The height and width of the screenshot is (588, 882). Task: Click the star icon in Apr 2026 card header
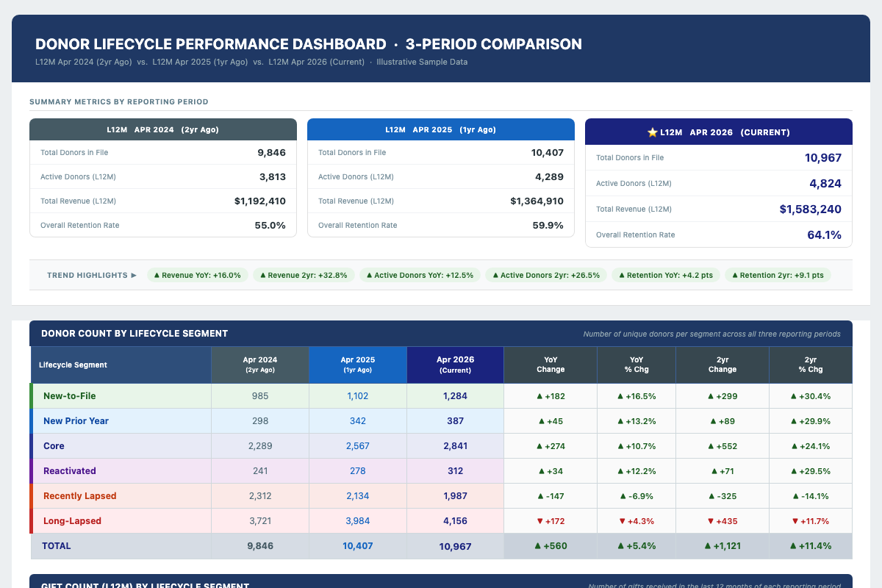coord(652,132)
